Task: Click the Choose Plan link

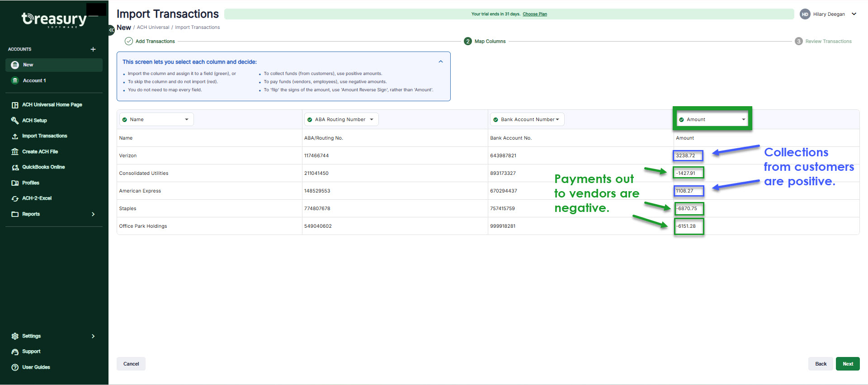Action: click(x=535, y=14)
